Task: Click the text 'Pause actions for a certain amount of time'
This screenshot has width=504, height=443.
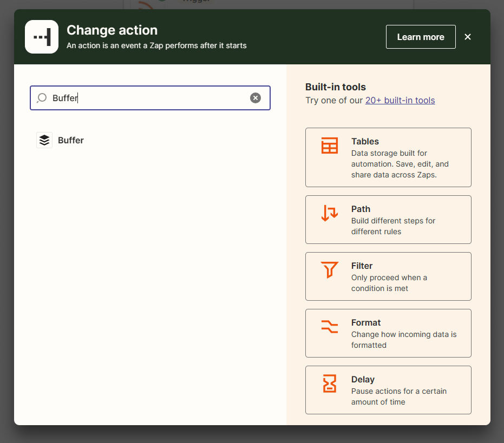Action: coord(399,396)
